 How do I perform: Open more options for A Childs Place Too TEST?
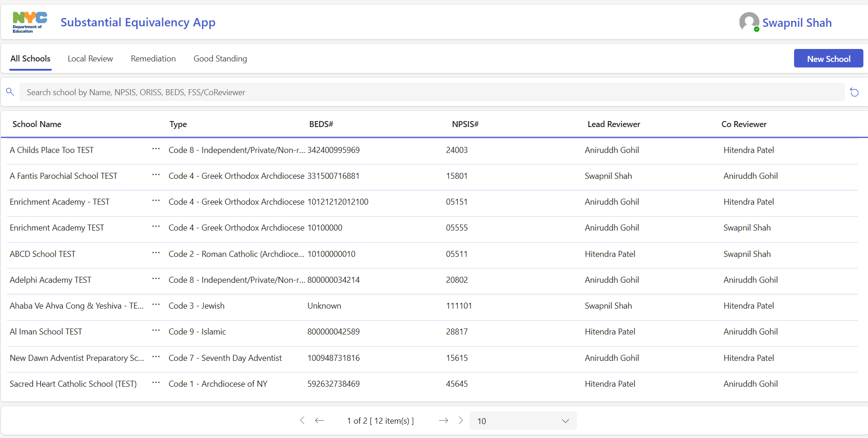point(156,149)
